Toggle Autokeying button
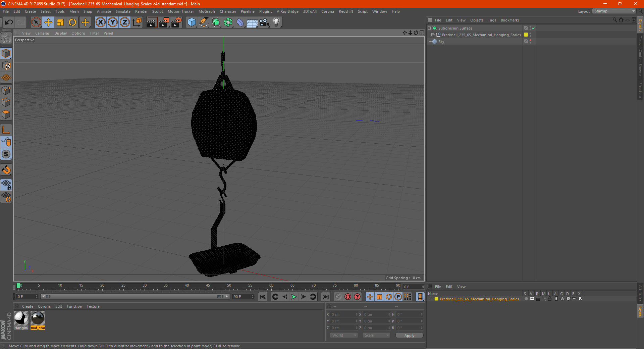Screen dimensions: 644x349 click(x=348, y=297)
